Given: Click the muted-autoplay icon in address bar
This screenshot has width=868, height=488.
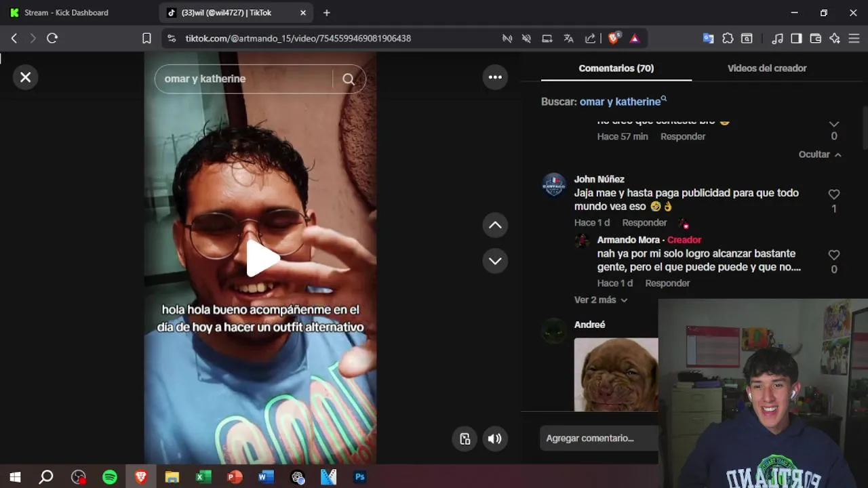Looking at the screenshot, I should (x=507, y=39).
